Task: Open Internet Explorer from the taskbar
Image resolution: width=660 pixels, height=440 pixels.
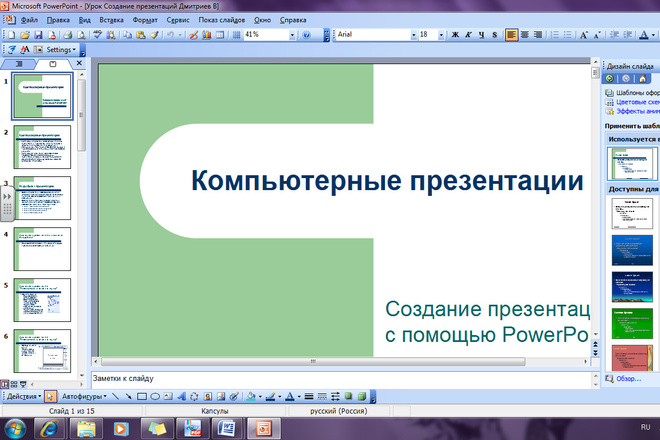Action: (50, 429)
